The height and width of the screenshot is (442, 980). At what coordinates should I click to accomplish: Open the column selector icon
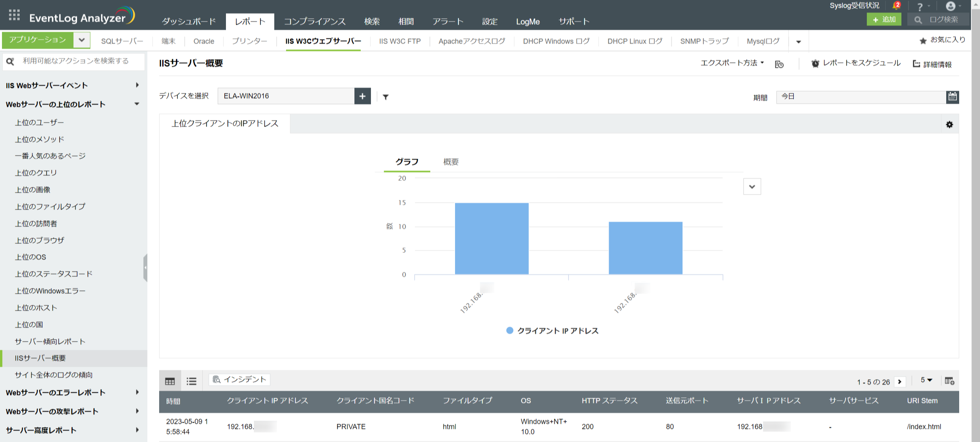click(949, 381)
